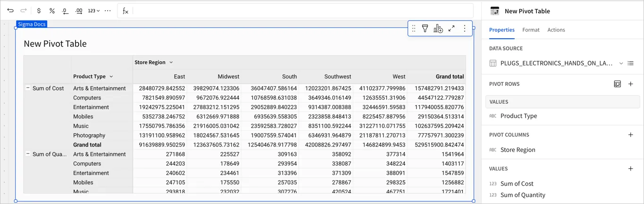Switch to the Properties tab
This screenshot has height=204, width=644.
point(502,30)
